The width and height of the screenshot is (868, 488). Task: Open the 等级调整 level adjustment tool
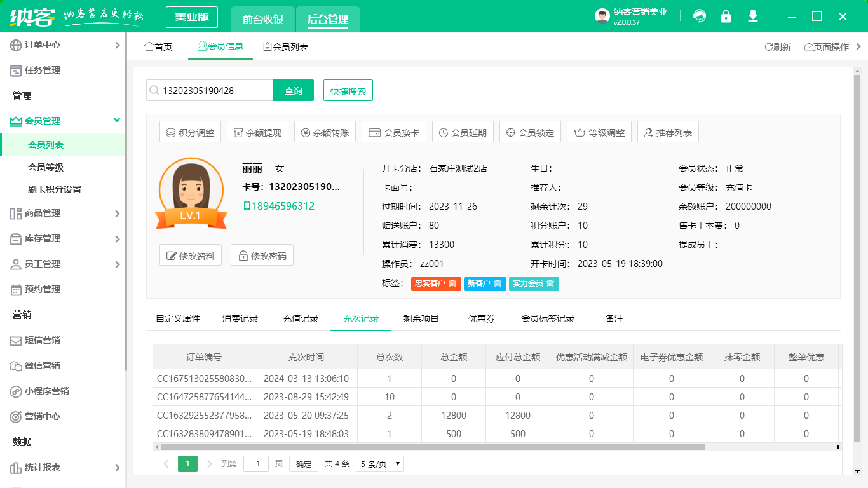[x=599, y=132]
